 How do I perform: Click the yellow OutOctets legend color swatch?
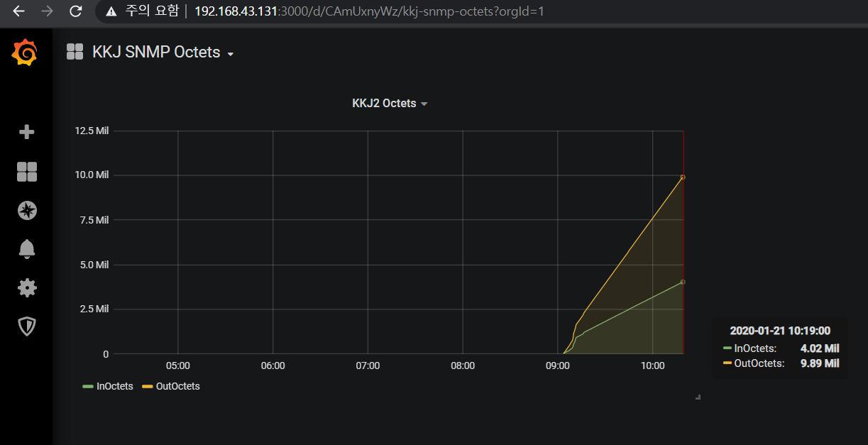[x=147, y=387]
